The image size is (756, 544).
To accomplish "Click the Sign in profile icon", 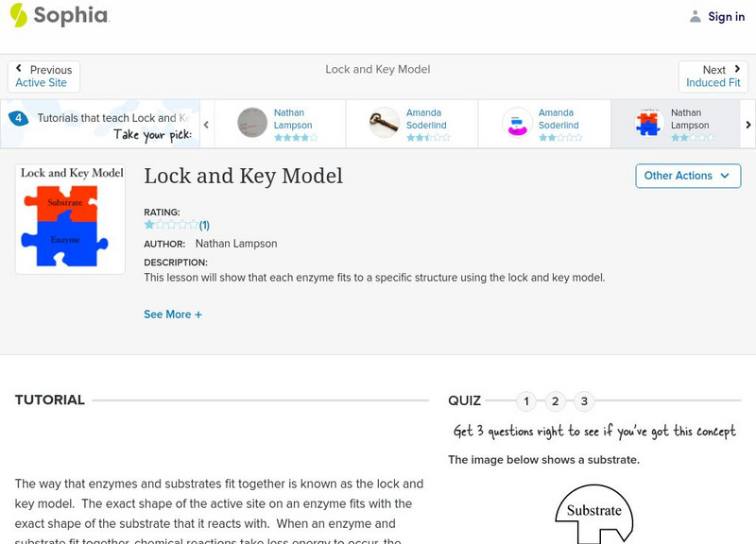I will tap(696, 16).
